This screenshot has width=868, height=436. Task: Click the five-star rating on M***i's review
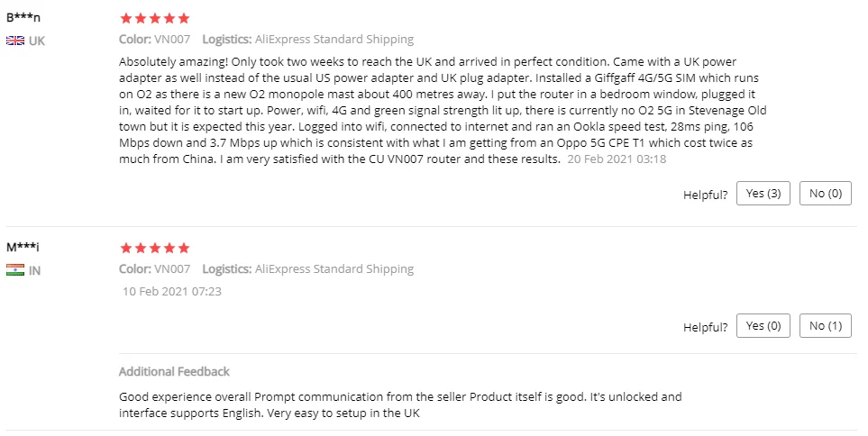click(154, 248)
